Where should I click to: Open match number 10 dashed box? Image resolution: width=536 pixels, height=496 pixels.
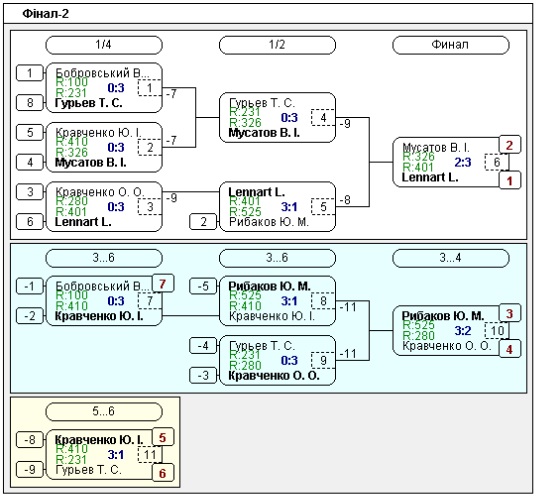(x=496, y=330)
